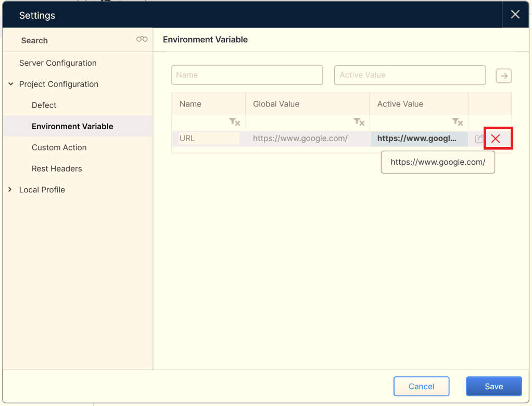This screenshot has height=406, width=532.
Task: Click the arrow button to add variable
Action: [503, 76]
